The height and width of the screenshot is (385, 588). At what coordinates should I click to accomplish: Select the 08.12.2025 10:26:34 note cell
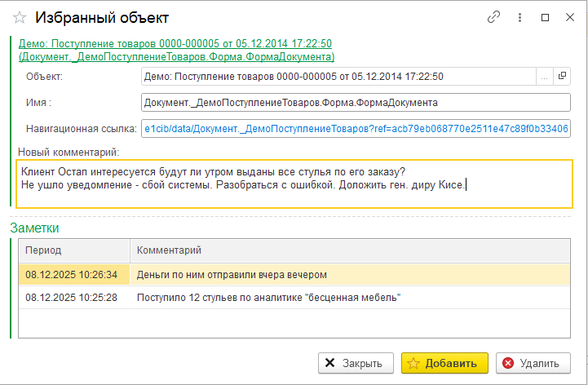point(74,275)
